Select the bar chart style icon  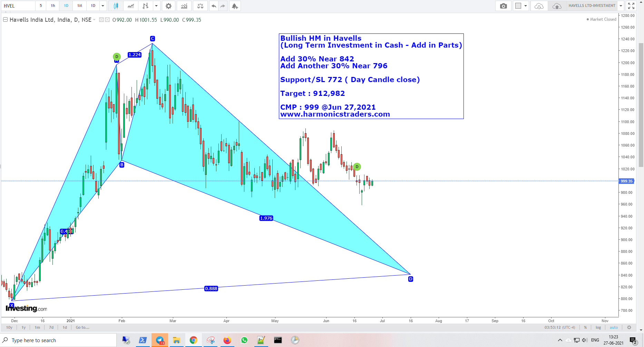[x=146, y=6]
